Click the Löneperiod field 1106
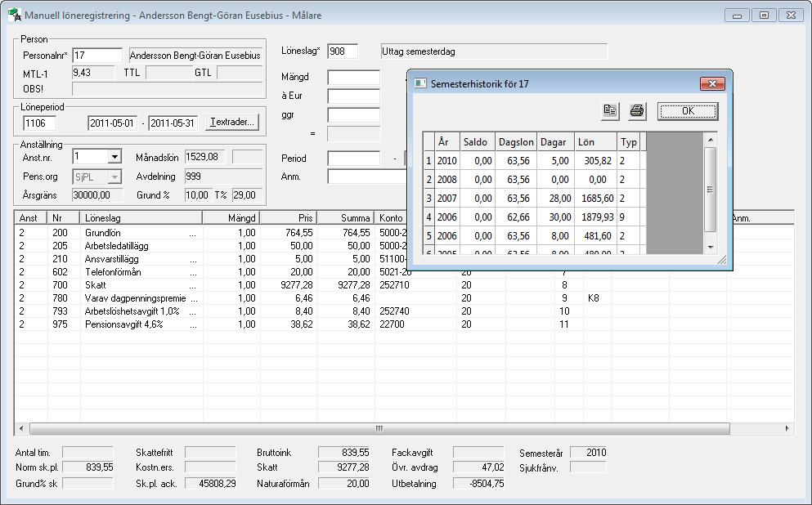The height and width of the screenshot is (505, 812). [x=40, y=123]
